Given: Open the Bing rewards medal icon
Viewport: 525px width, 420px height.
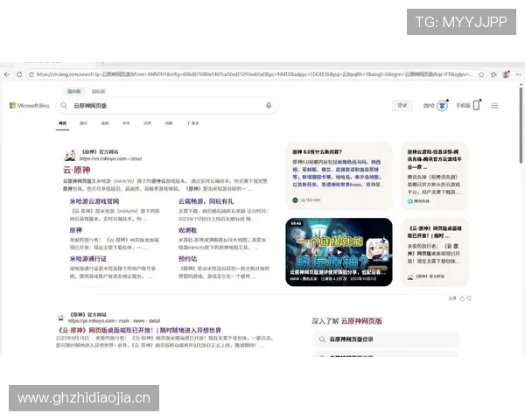Looking at the screenshot, I should 442,106.
